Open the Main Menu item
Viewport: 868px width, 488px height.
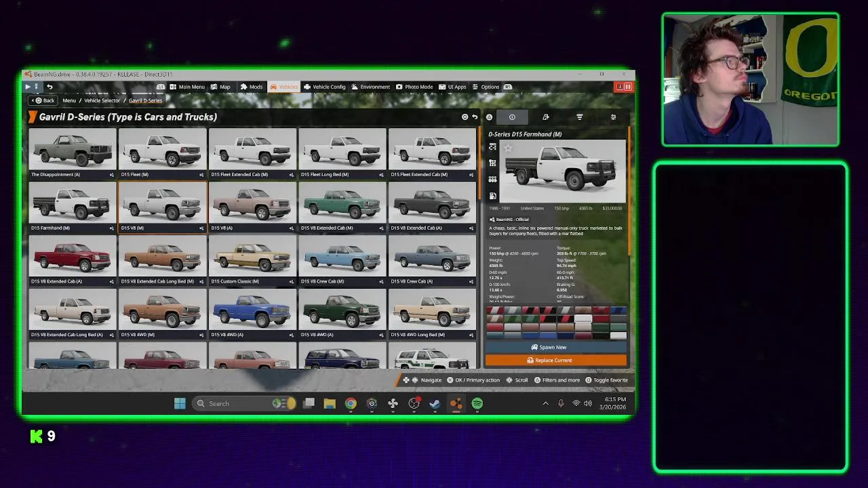click(x=187, y=87)
